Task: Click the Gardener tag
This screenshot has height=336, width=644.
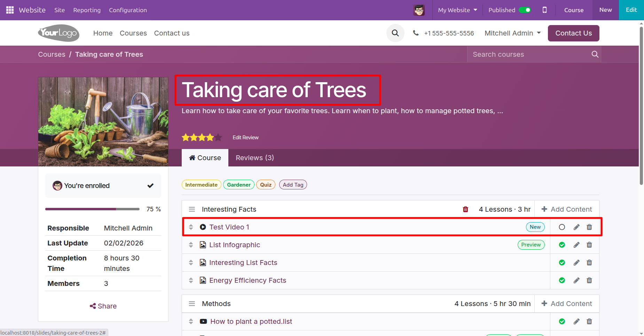Action: click(x=239, y=185)
